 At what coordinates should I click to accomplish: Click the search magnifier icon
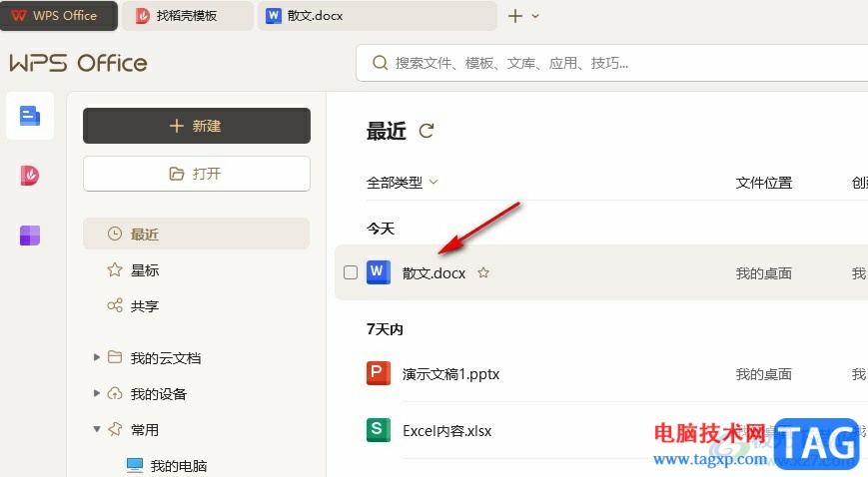(x=380, y=63)
